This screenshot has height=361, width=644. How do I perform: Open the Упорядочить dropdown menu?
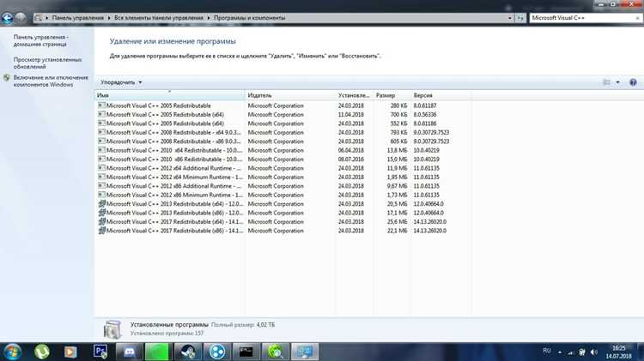tap(121, 82)
